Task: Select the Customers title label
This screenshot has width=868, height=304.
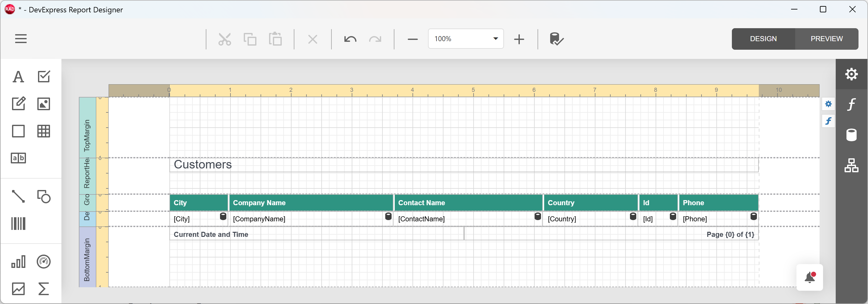Action: click(x=464, y=165)
